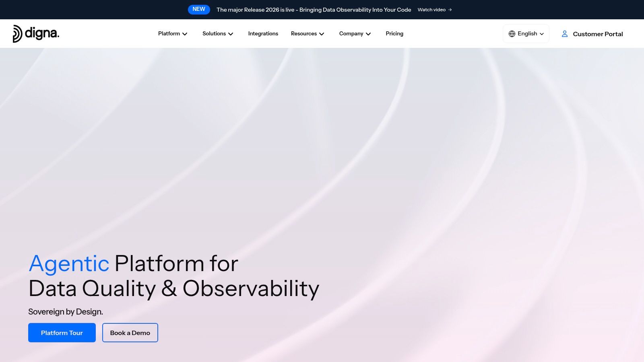Expand the Resources menu chevron
This screenshot has height=362, width=644.
(322, 34)
